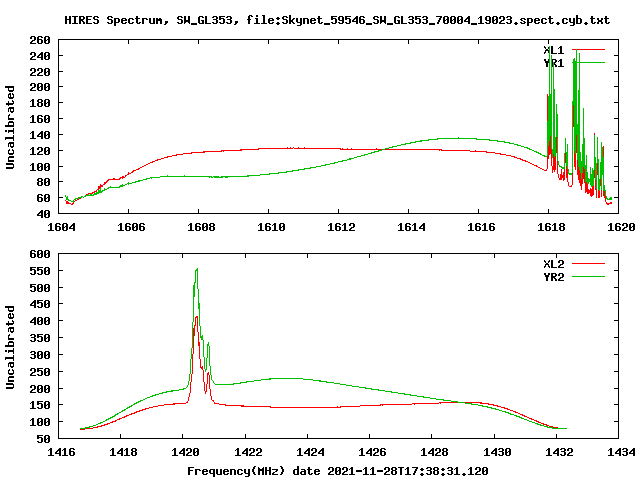Click the 600 y-axis tick label
640x480 pixels.
click(40, 254)
